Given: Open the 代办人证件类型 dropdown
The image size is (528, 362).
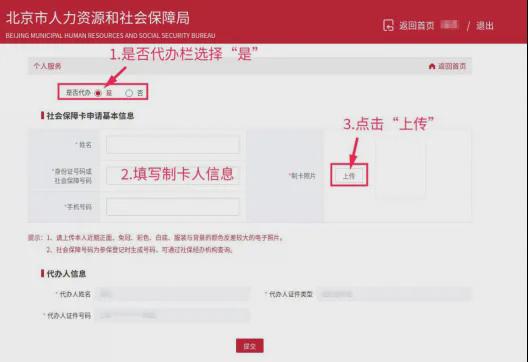Looking at the screenshot, I should (394, 294).
